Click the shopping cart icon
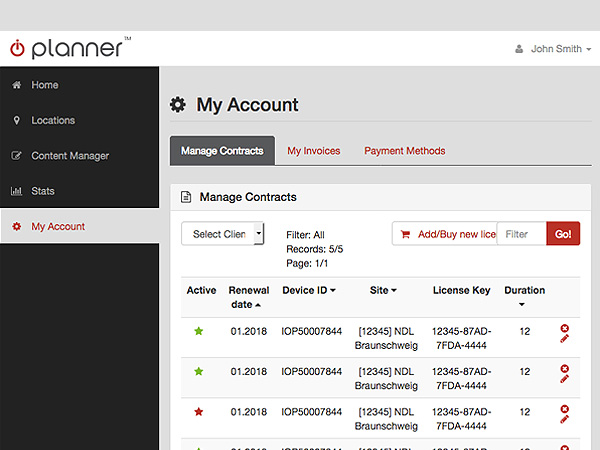The image size is (600, 450). click(405, 234)
